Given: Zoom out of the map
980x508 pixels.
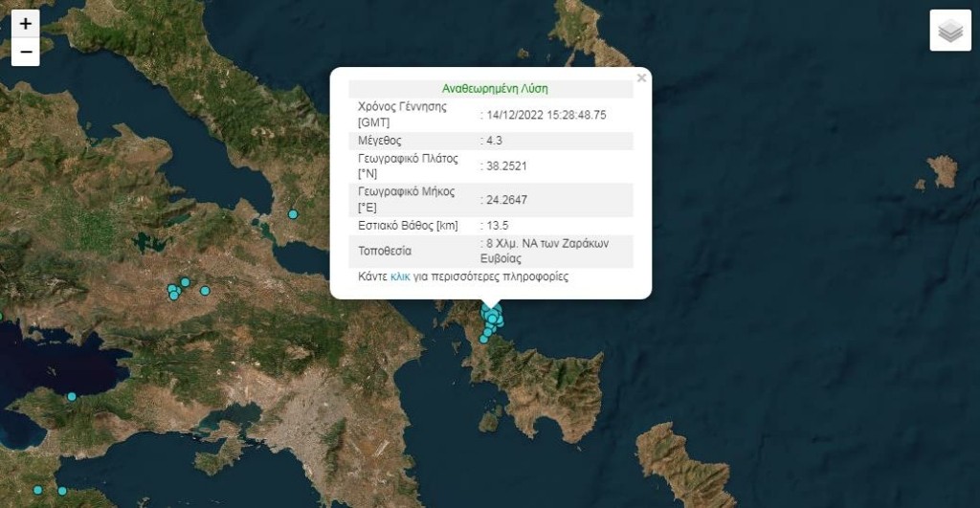Looking at the screenshot, I should point(26,52).
